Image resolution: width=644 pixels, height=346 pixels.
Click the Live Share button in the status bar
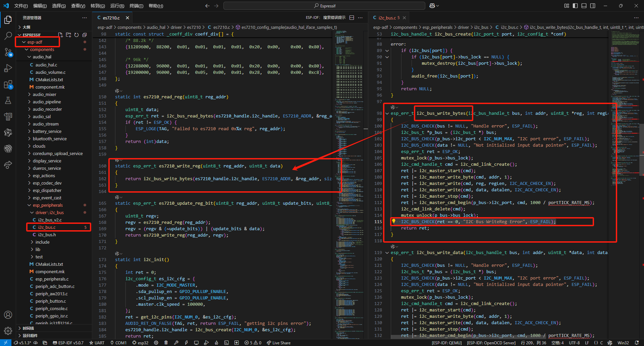[x=279, y=343]
